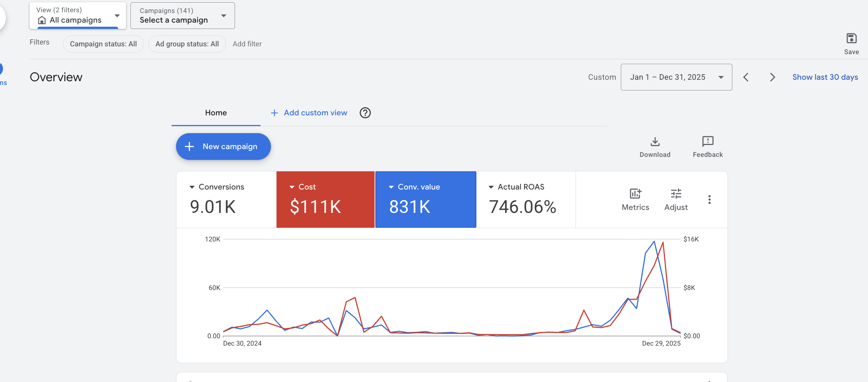Open the Select a campaign dropdown
The width and height of the screenshot is (868, 382).
[x=183, y=16]
